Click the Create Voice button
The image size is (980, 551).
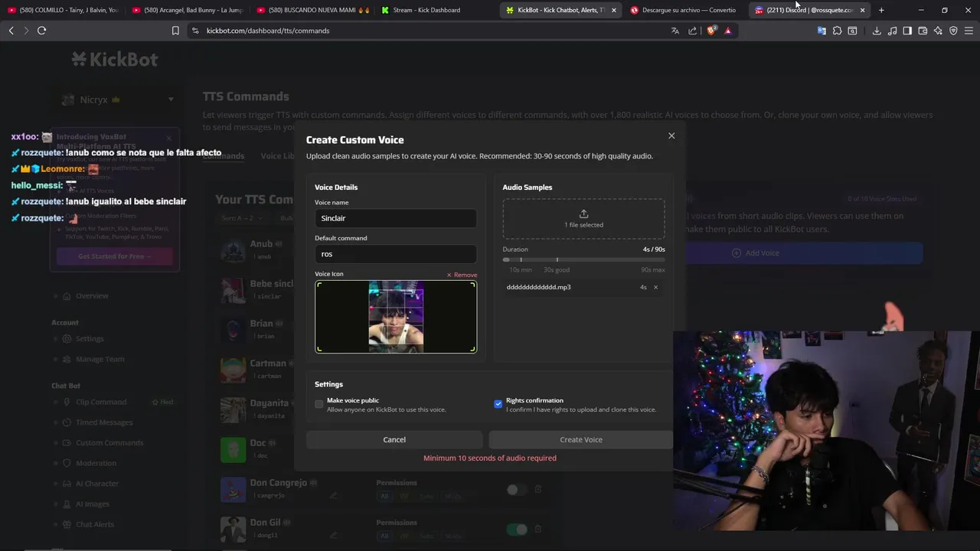[x=581, y=439]
